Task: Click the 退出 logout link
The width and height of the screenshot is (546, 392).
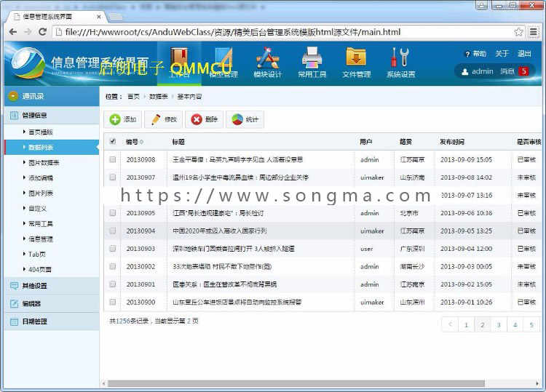Action: click(524, 54)
